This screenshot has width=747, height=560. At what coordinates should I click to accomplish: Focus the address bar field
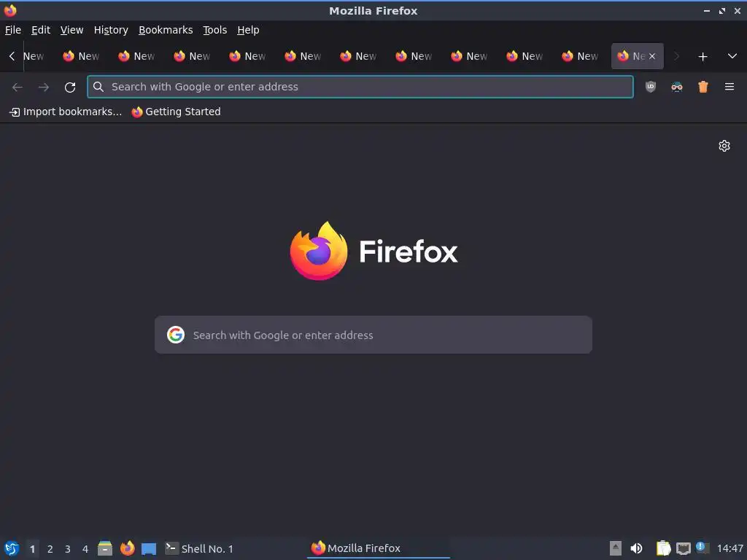coord(360,87)
